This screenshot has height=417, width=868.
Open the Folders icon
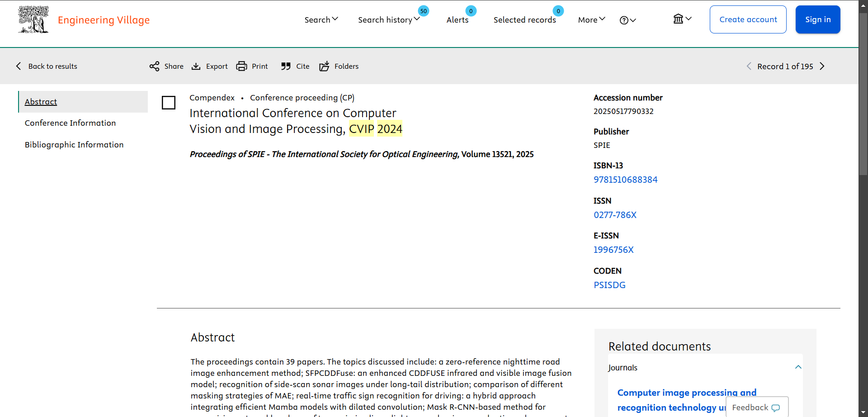tap(324, 66)
